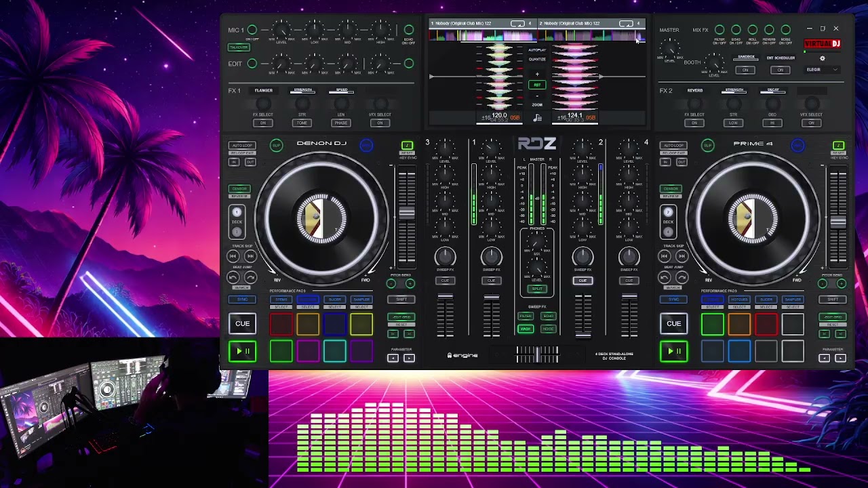
Task: Click the channel 3 headphone CUE button
Action: (445, 281)
